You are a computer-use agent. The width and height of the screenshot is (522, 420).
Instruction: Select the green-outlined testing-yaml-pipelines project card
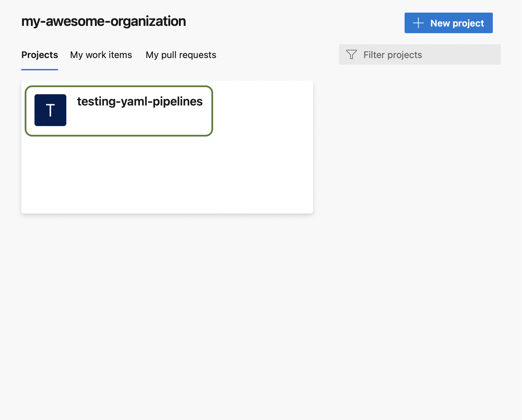(x=119, y=111)
